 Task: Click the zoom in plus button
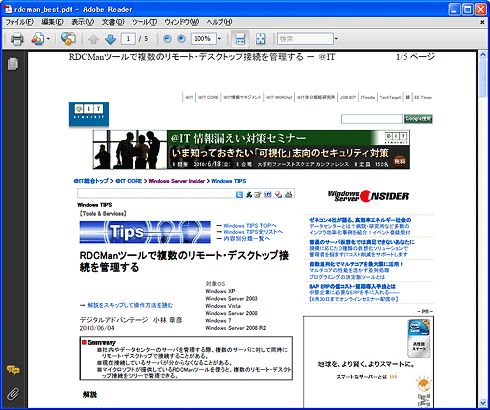(x=181, y=39)
